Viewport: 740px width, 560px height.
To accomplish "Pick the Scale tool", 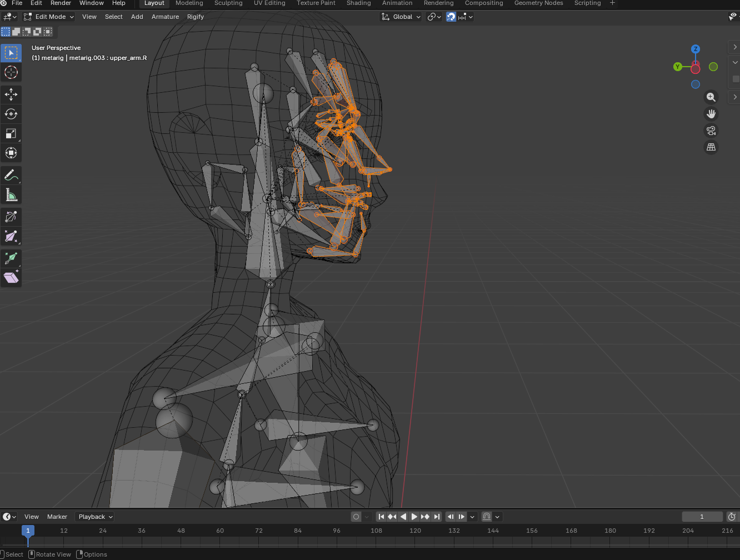I will [11, 133].
